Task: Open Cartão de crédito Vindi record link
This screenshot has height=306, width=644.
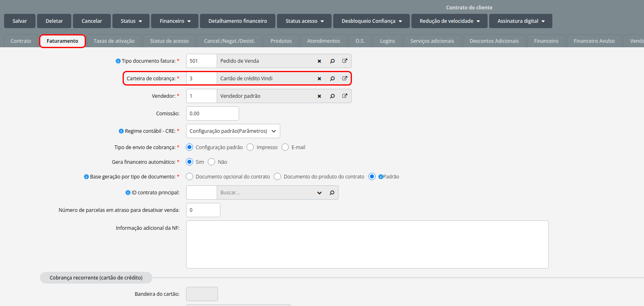Action: pos(345,78)
